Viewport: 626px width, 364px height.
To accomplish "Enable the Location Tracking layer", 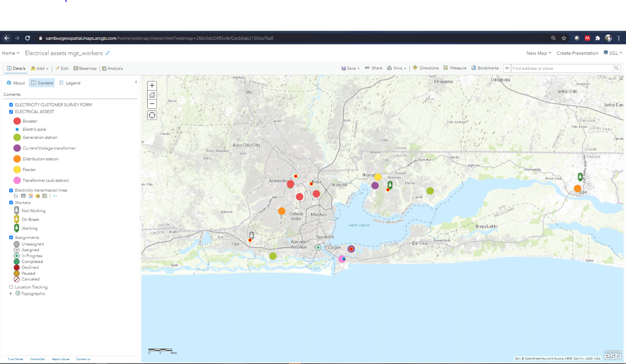I will click(11, 287).
